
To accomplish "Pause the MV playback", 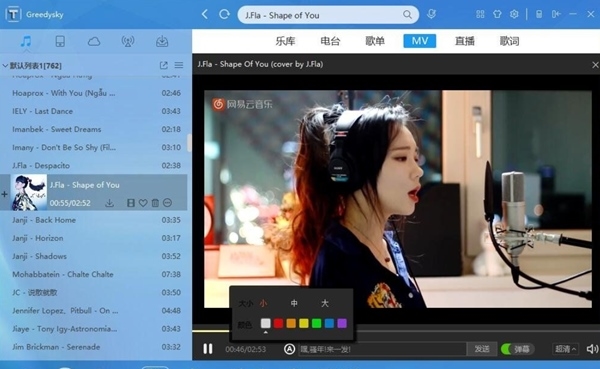I will point(208,349).
